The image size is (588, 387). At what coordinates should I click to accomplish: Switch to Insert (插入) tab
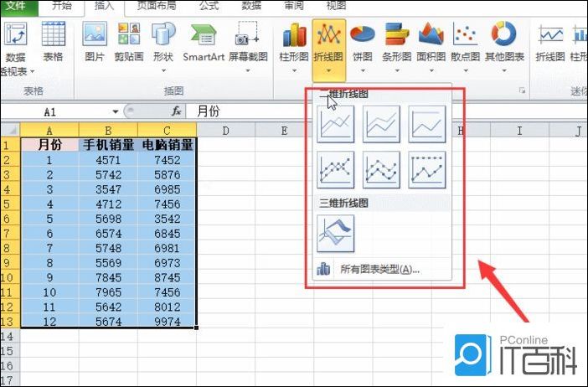[104, 7]
